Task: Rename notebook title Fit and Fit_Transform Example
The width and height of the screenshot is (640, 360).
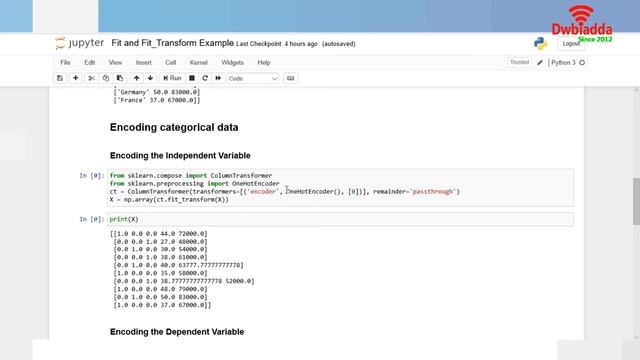Action: (x=172, y=43)
